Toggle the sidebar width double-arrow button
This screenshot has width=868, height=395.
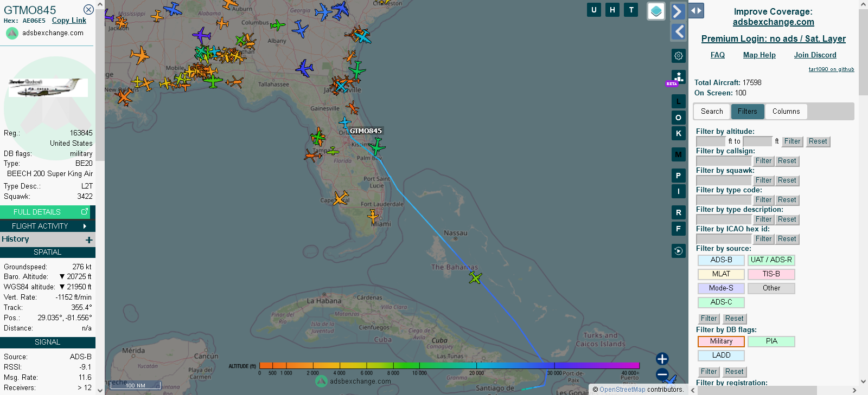(696, 10)
